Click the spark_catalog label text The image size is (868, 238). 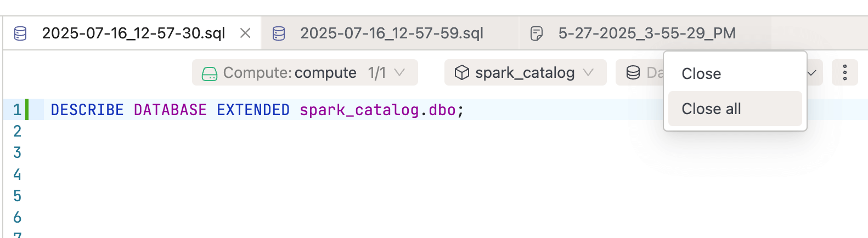click(x=525, y=72)
